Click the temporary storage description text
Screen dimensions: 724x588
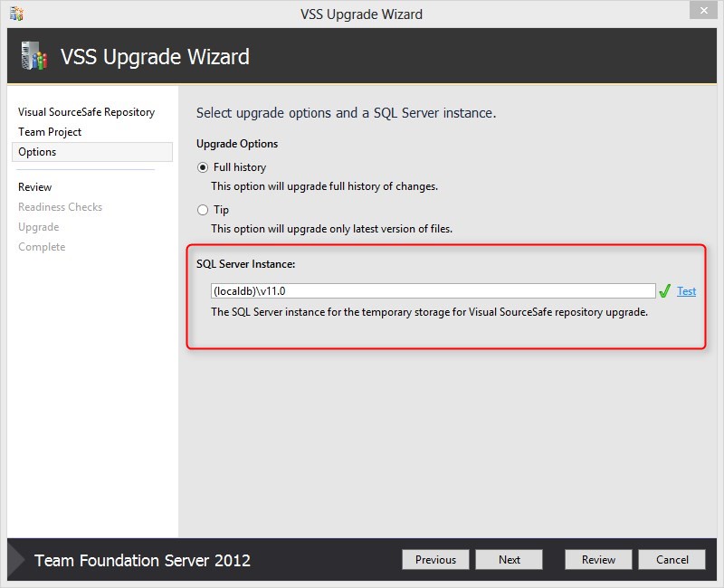[429, 312]
